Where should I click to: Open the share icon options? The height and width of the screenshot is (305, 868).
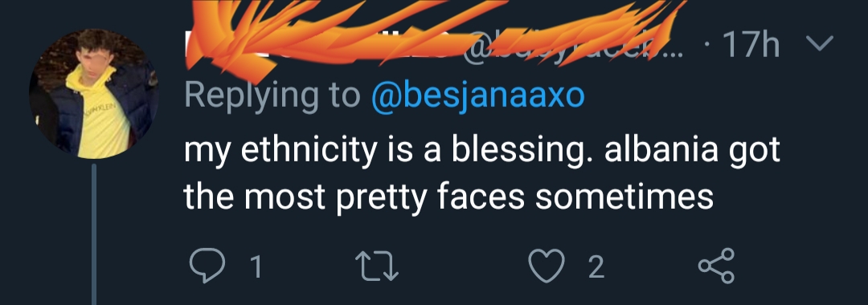716,266
